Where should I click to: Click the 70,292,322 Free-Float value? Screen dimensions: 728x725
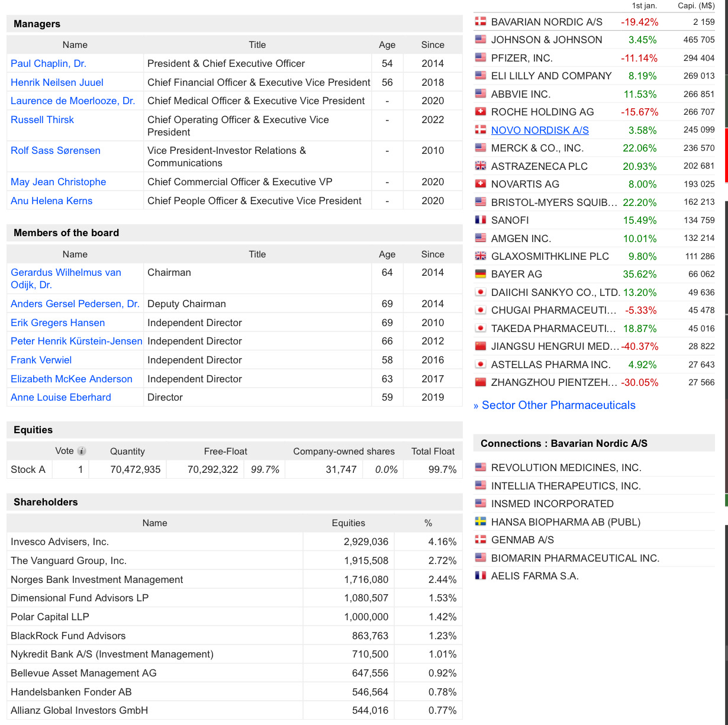[212, 469]
